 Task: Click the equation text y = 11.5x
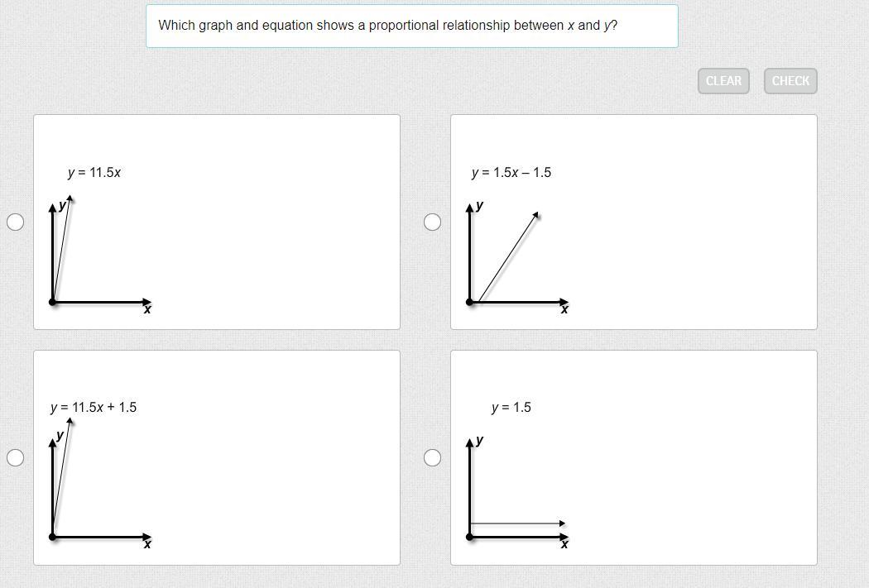[94, 173]
